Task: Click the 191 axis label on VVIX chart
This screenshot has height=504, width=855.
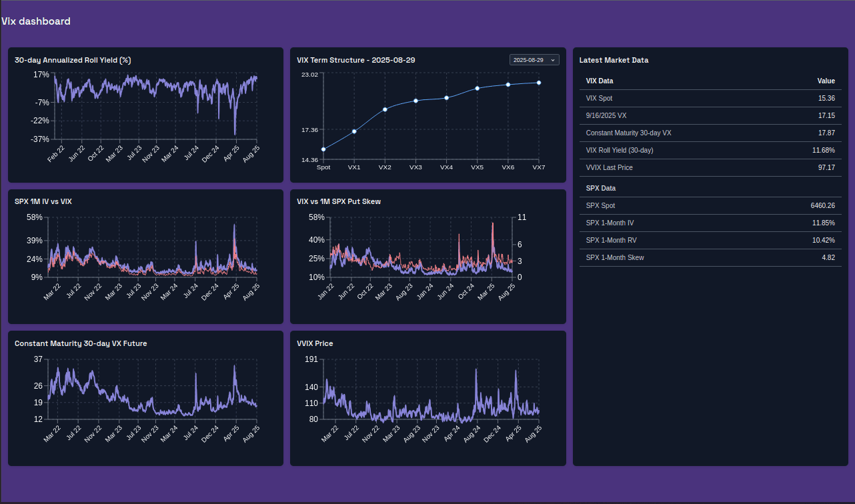Action: point(311,359)
